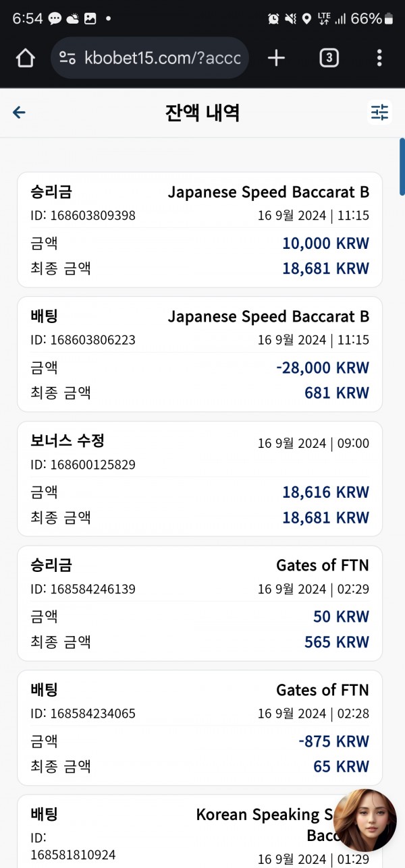
Task: Tap the 잔액 내역 page title
Action: (x=202, y=113)
